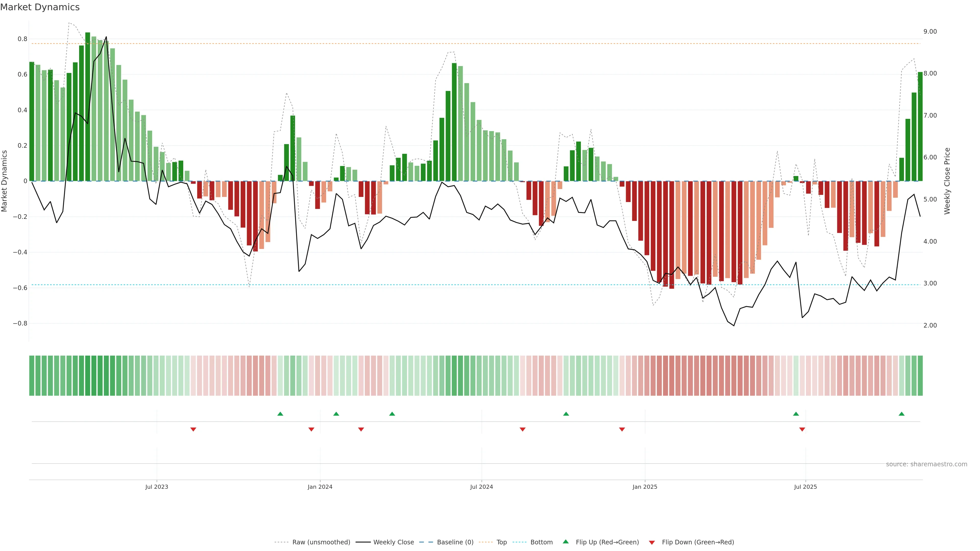Click the Flip Up marker just after Jan 2024

coord(336,414)
